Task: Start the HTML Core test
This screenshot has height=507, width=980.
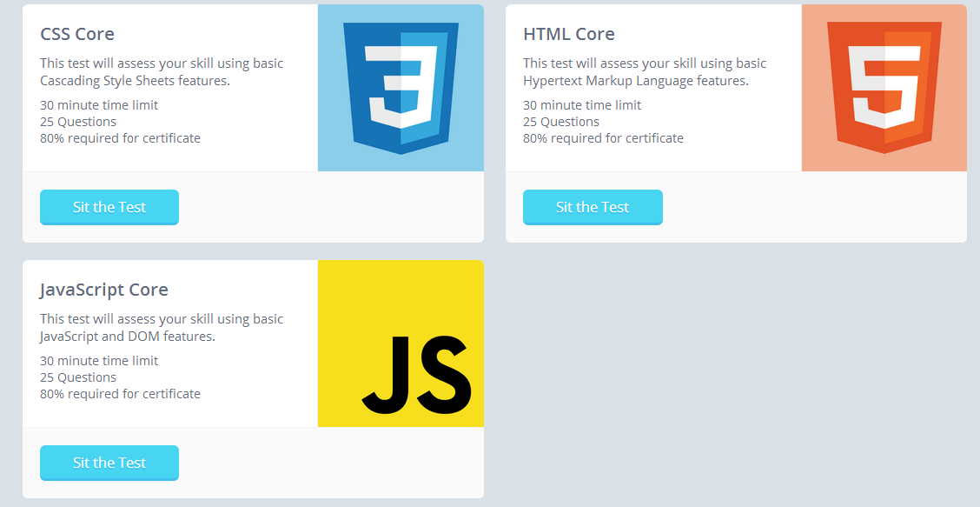Action: coord(593,207)
